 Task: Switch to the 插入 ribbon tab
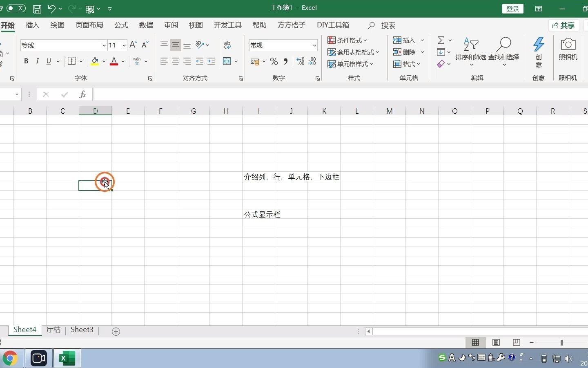(32, 25)
